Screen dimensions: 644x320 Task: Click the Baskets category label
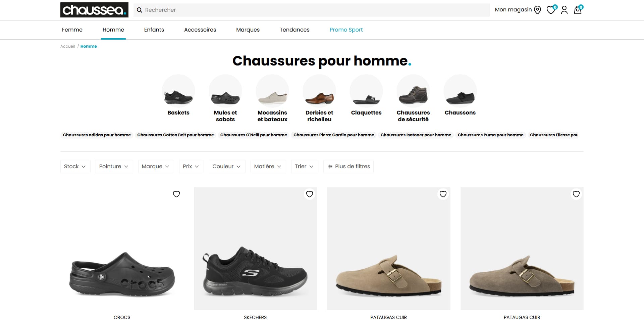[178, 113]
